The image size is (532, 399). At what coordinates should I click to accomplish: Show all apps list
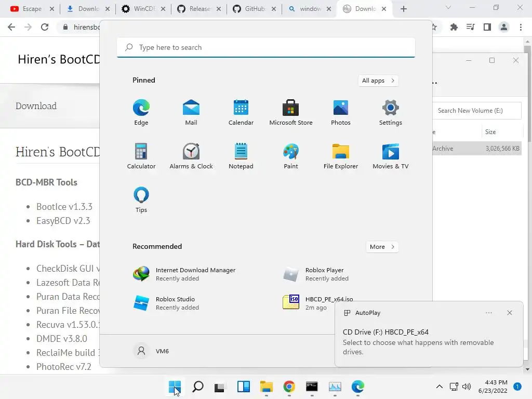(378, 81)
